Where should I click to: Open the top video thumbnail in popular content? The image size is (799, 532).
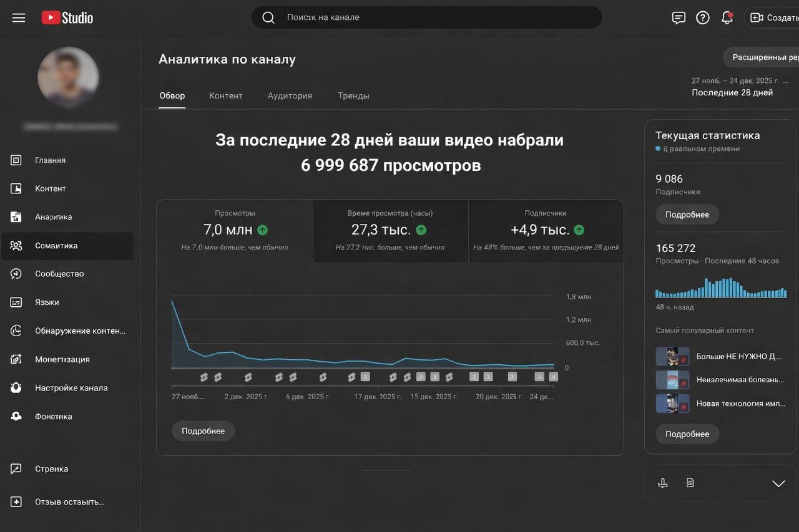pyautogui.click(x=672, y=355)
